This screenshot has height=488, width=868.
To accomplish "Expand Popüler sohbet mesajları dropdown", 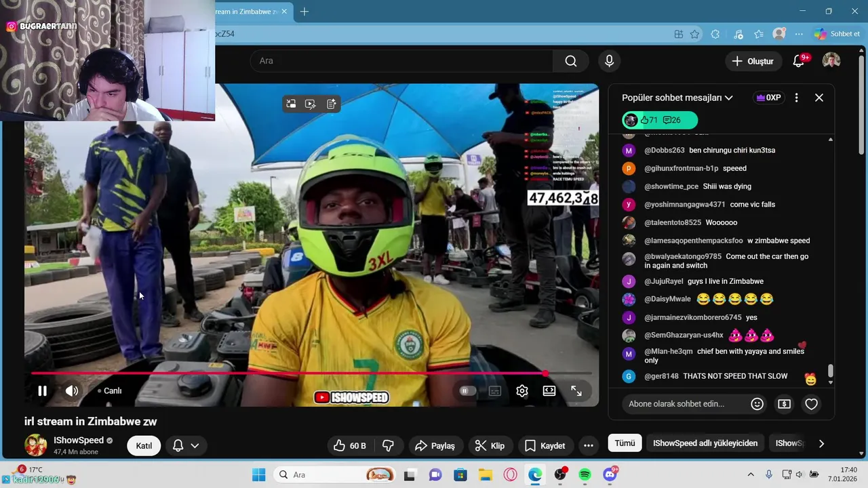I will point(677,98).
